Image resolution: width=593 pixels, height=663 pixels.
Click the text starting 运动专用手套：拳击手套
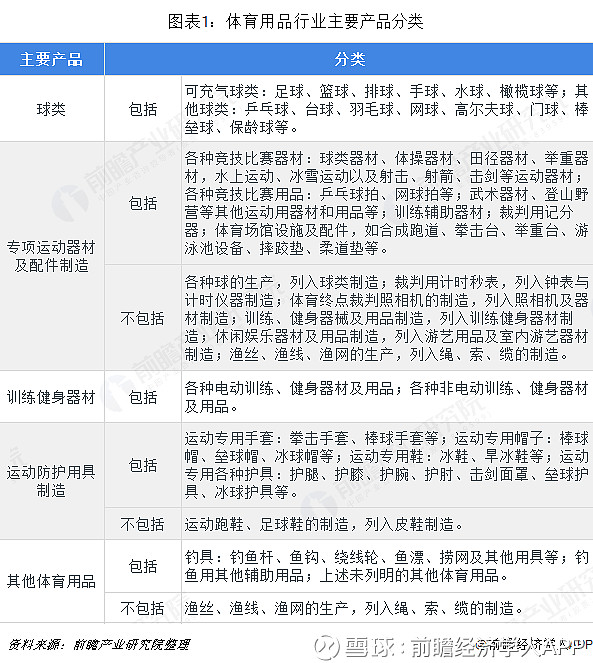386,465
